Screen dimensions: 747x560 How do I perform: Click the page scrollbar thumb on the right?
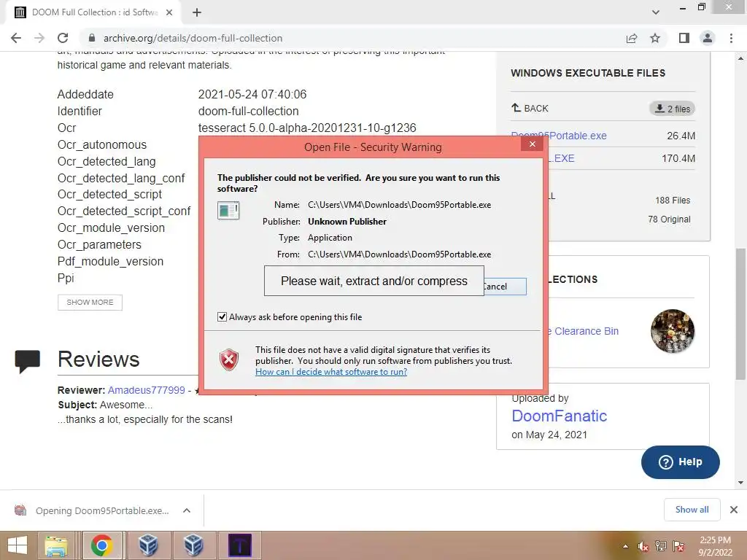(x=741, y=314)
